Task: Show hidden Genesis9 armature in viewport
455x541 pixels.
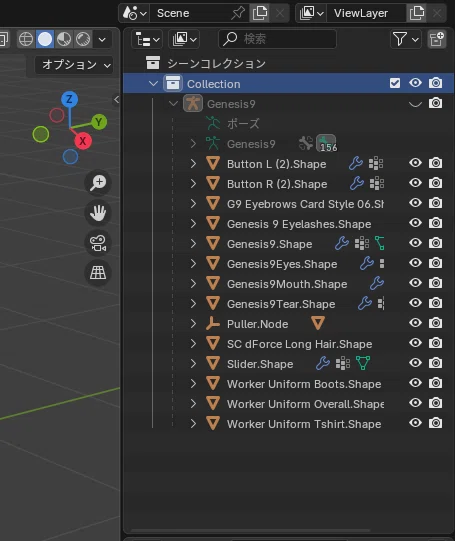Action: 415,104
